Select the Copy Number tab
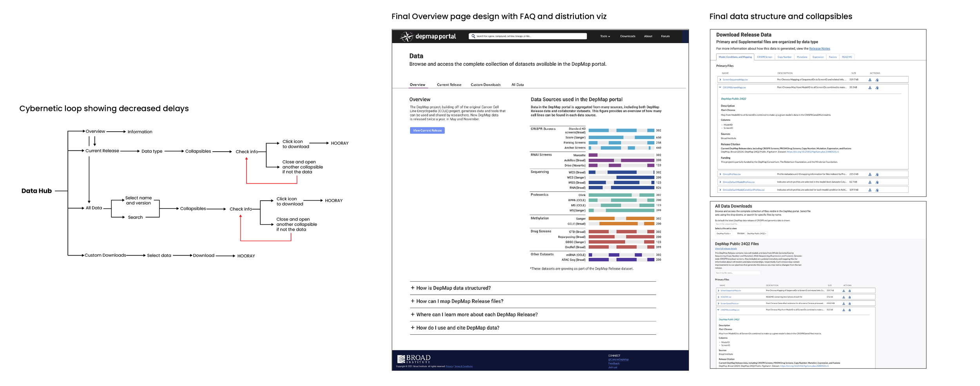This screenshot has width=980, height=386. point(784,57)
